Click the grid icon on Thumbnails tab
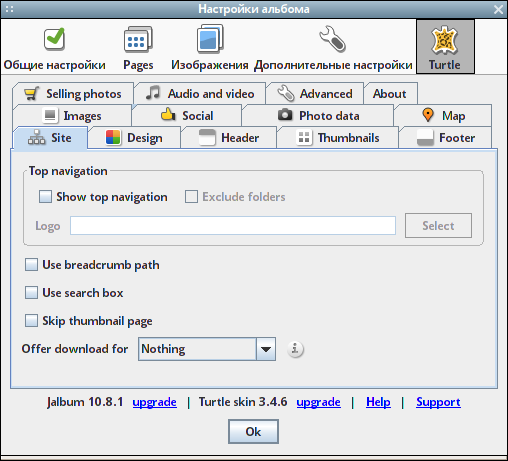Screen dimensions: 508x461 pos(304,137)
